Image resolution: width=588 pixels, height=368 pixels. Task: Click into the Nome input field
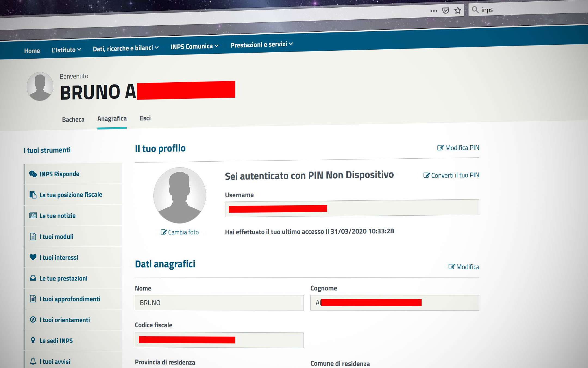219,303
